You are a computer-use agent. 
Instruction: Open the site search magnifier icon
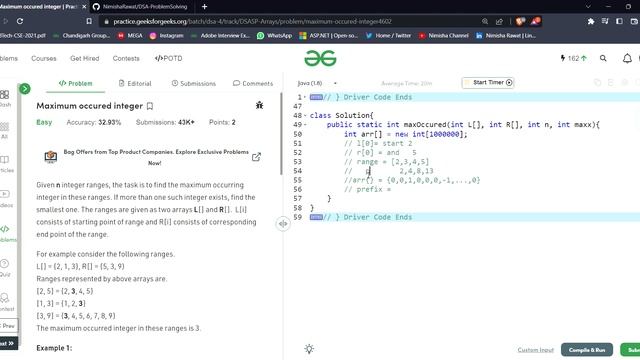click(x=603, y=58)
